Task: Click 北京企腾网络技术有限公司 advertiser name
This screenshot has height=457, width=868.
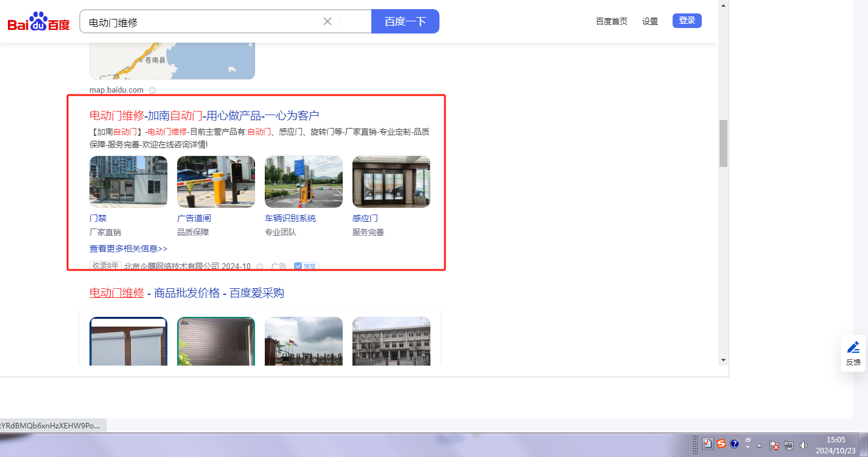Action: click(x=172, y=266)
